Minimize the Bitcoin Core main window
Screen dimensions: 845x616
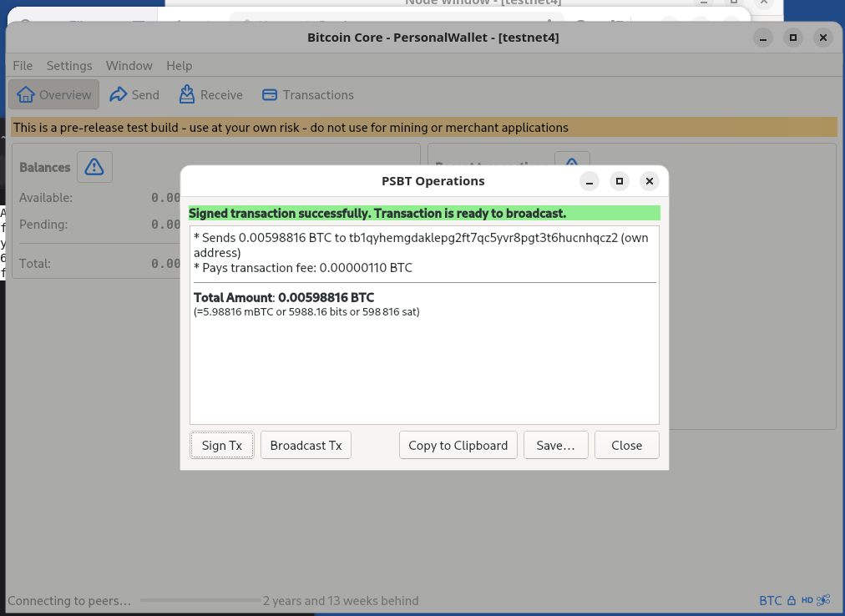point(763,38)
